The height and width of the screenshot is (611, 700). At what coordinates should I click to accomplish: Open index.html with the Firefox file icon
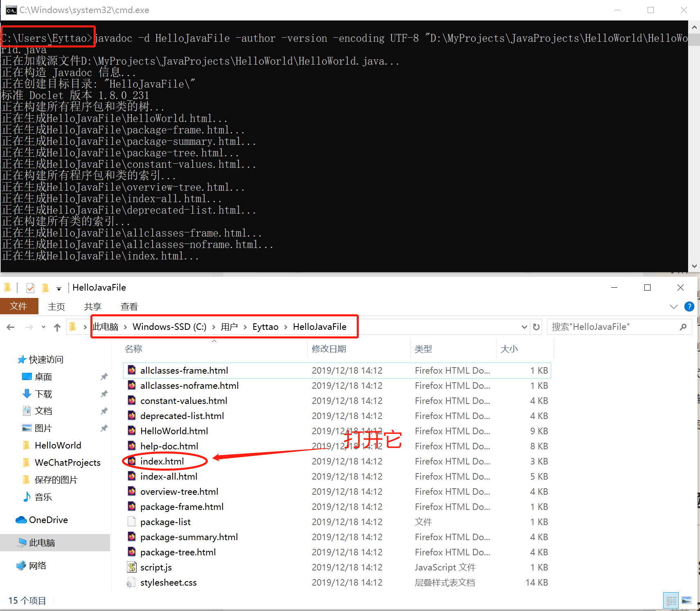coord(132,461)
